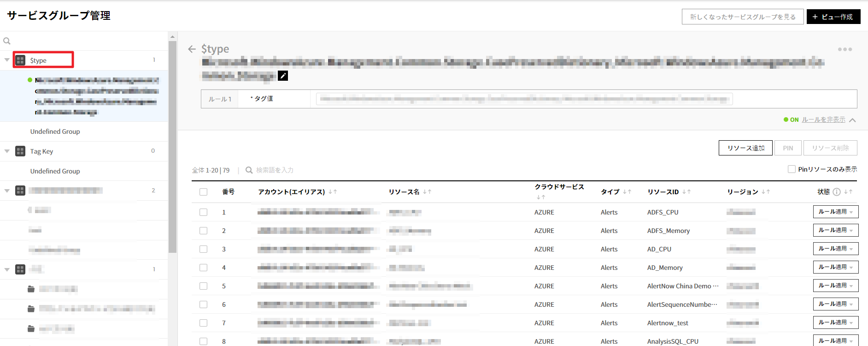
Task: Click the pencil edit icon beside group name
Action: click(283, 76)
